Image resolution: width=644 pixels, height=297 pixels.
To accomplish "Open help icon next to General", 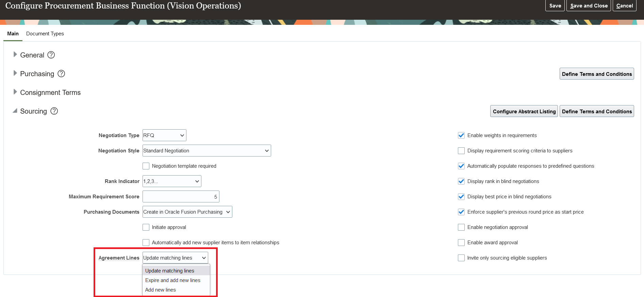I will click(51, 55).
